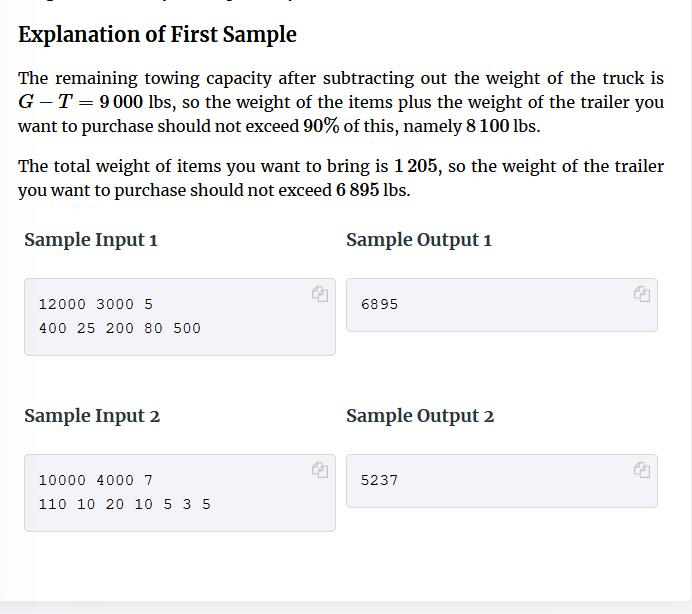
Task: Copy Sample Output 2 using its copy icon
Action: [642, 470]
